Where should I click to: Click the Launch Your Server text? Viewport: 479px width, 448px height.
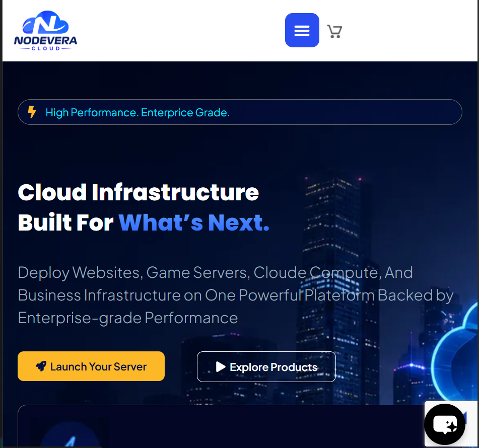(x=98, y=366)
